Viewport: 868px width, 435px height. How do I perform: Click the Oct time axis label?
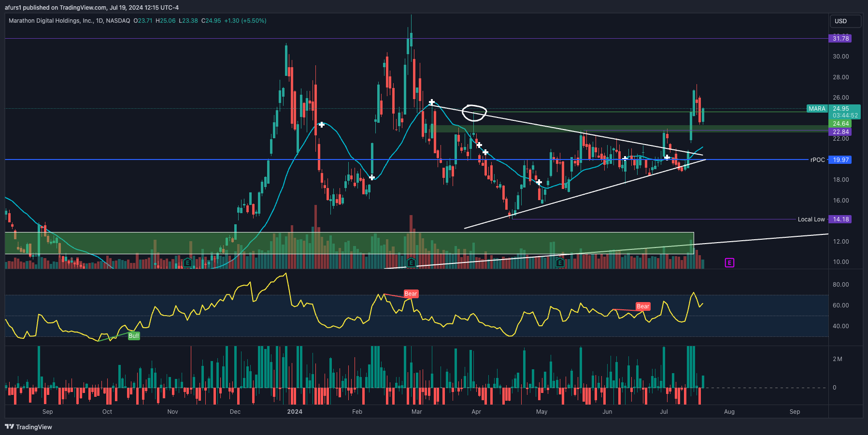[x=107, y=412]
